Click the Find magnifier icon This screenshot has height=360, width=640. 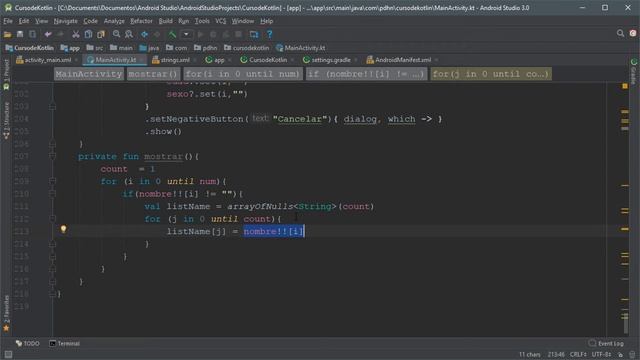click(116, 34)
